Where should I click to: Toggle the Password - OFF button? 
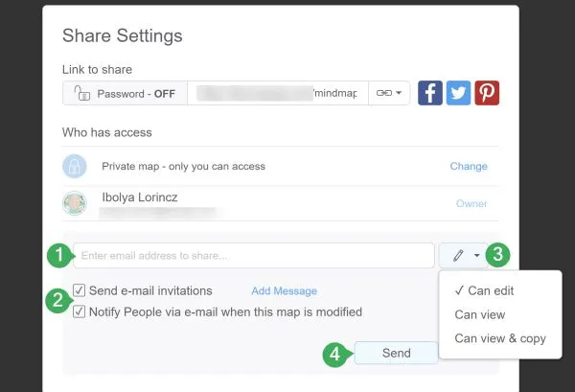[x=125, y=94]
